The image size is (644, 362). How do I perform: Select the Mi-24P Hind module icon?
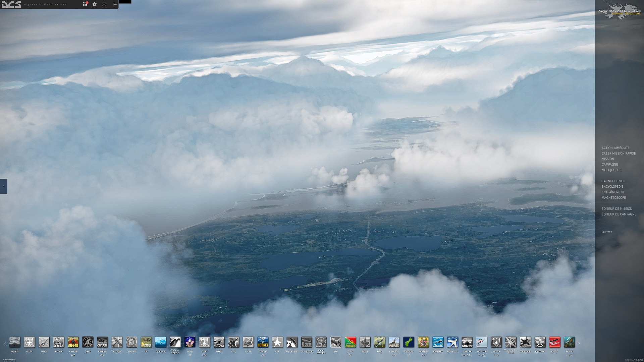(423, 342)
